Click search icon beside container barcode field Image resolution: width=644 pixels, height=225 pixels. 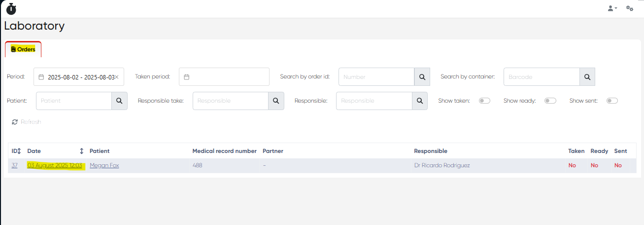[x=587, y=77]
